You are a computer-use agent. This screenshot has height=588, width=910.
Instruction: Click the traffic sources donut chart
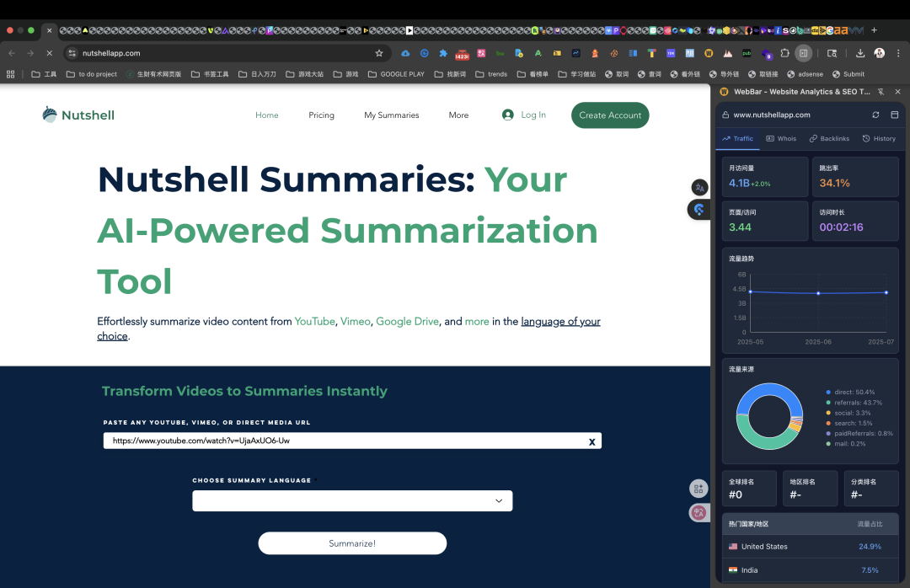tap(769, 416)
